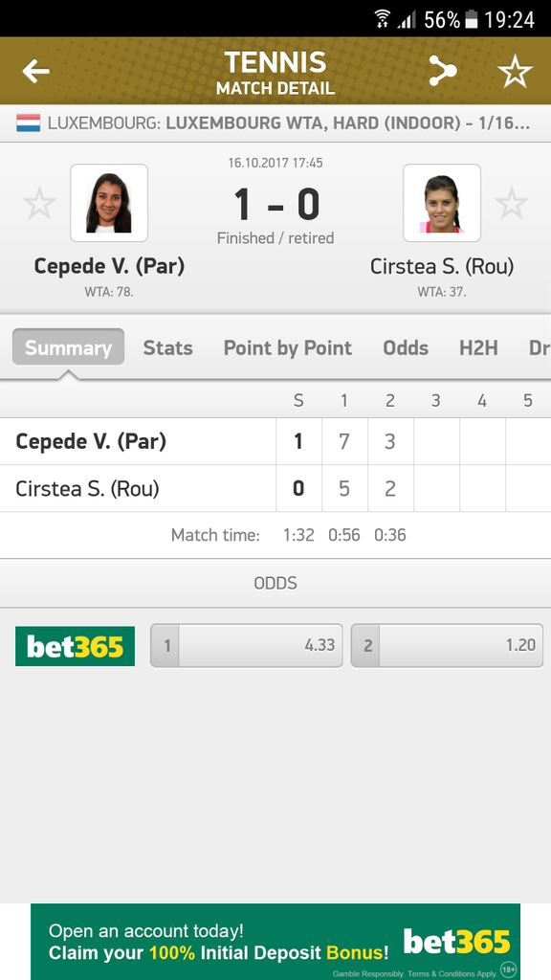This screenshot has width=551, height=980.
Task: Open the H2H tab
Action: pyautogui.click(x=478, y=347)
